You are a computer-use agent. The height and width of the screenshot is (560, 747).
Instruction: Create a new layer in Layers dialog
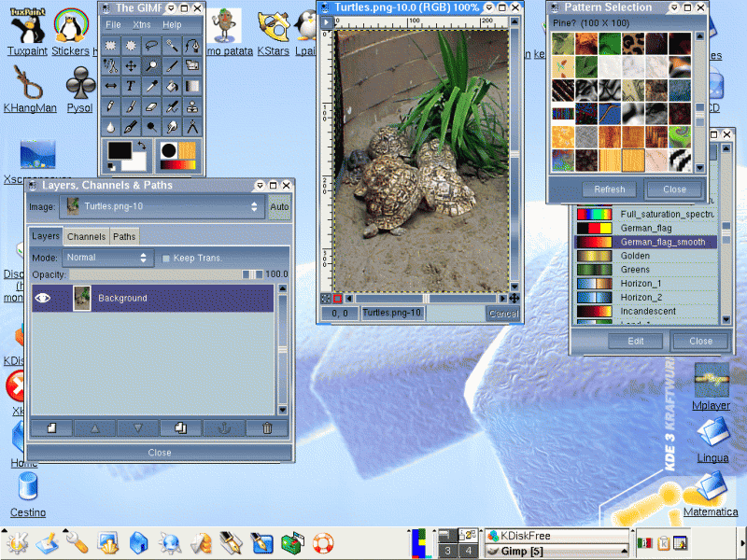click(51, 428)
